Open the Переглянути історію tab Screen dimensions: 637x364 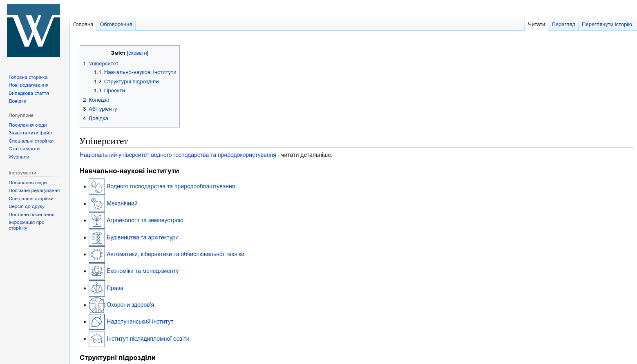[607, 24]
